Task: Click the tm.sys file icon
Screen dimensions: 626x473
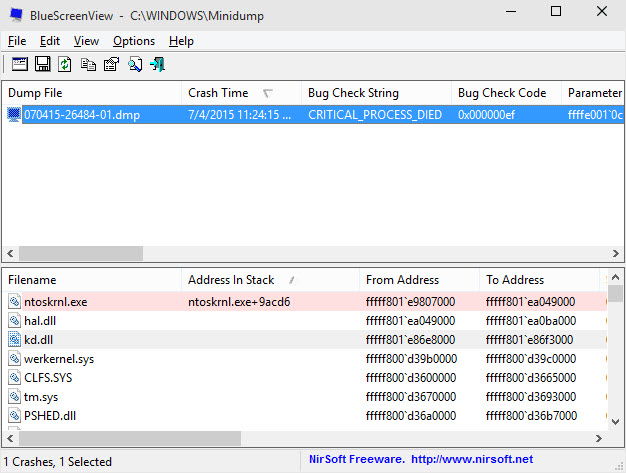Action: pyautogui.click(x=14, y=396)
